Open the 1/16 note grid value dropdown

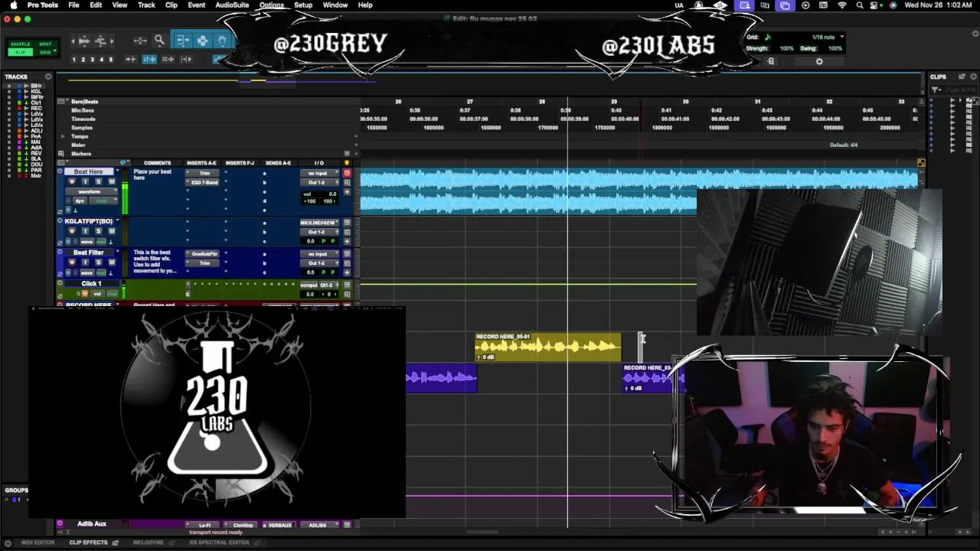coord(828,37)
